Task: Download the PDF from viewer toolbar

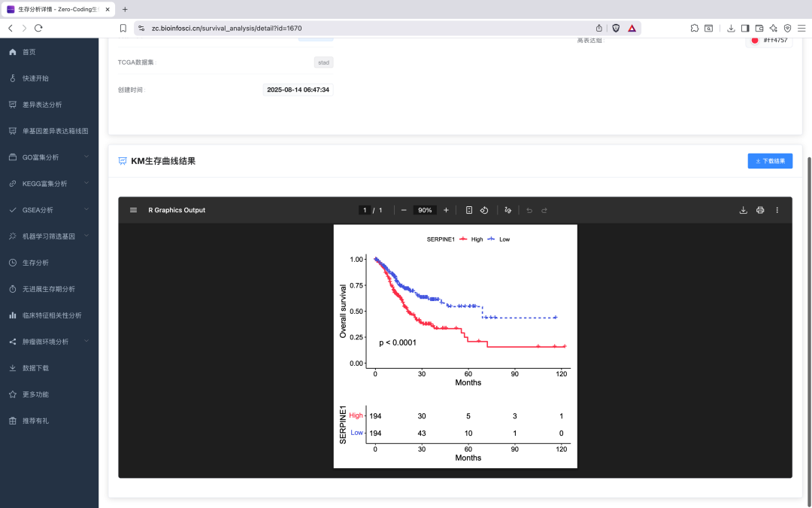Action: [744, 210]
